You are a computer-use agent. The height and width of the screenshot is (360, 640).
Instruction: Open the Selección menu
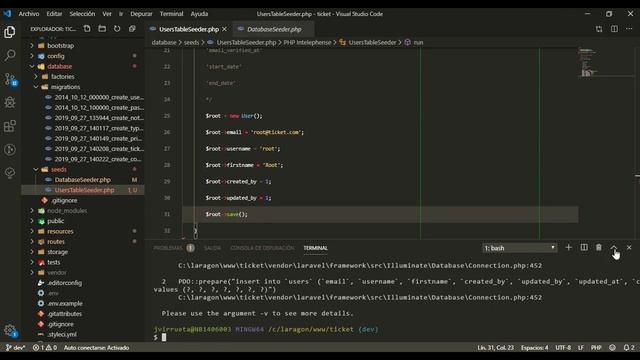click(x=82, y=13)
